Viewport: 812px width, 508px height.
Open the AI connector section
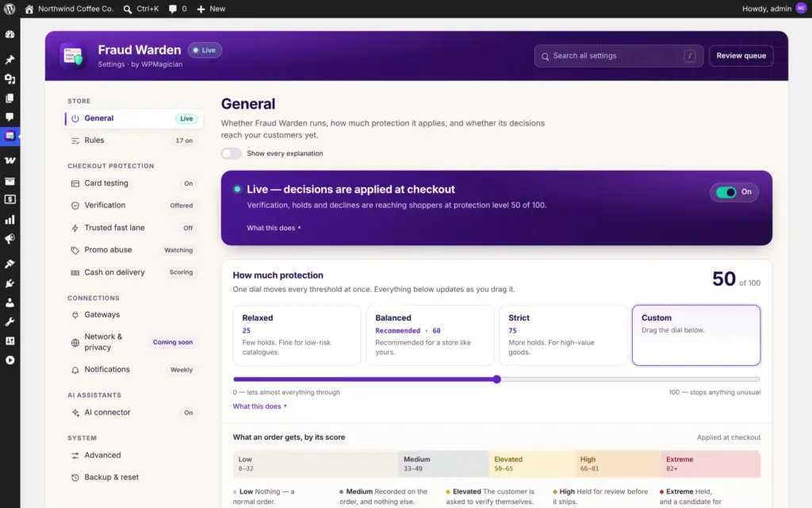133,413
